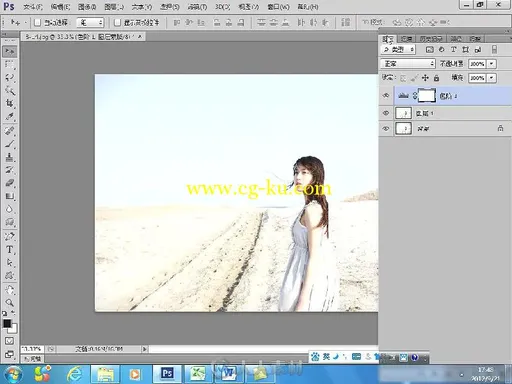Select the Gradient tool
This screenshot has width=512, height=384.
tap(10, 196)
